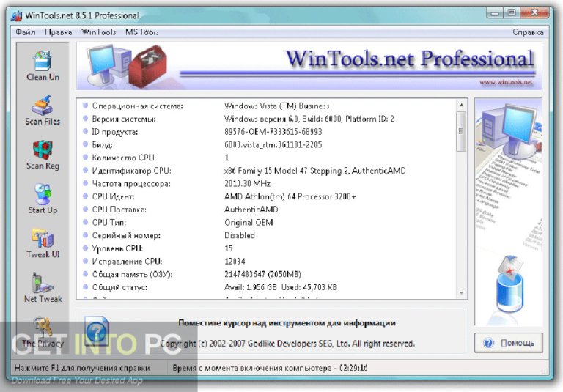Open the Scan Files tool
563x392 pixels.
pyautogui.click(x=43, y=105)
